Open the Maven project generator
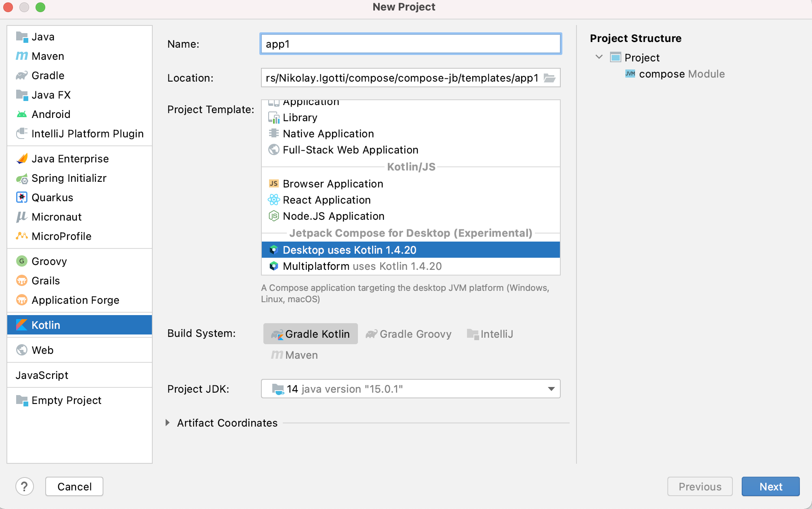This screenshot has height=509, width=812. tap(47, 56)
